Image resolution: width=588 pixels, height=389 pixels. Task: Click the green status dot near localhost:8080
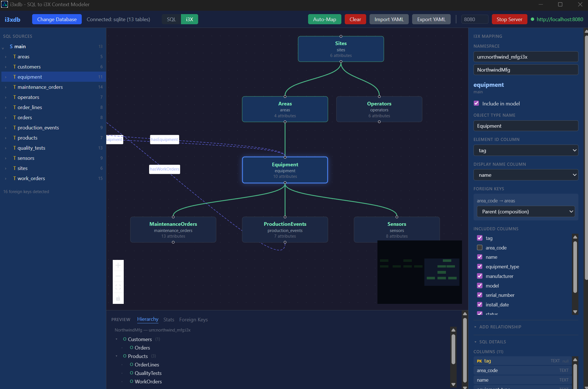[532, 19]
